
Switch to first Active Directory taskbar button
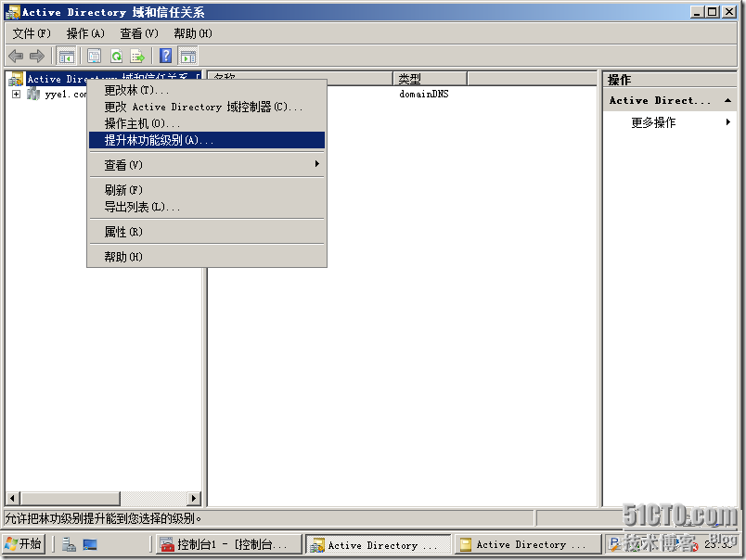(x=378, y=545)
